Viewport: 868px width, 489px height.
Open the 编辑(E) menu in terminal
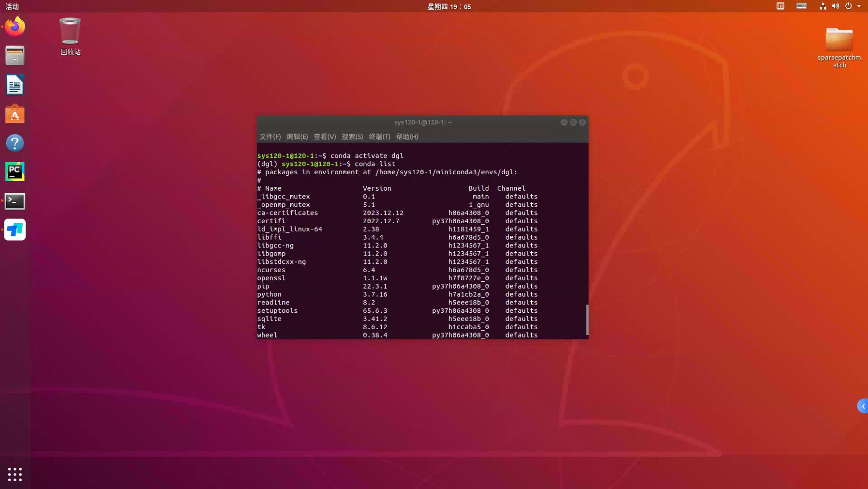coord(297,137)
